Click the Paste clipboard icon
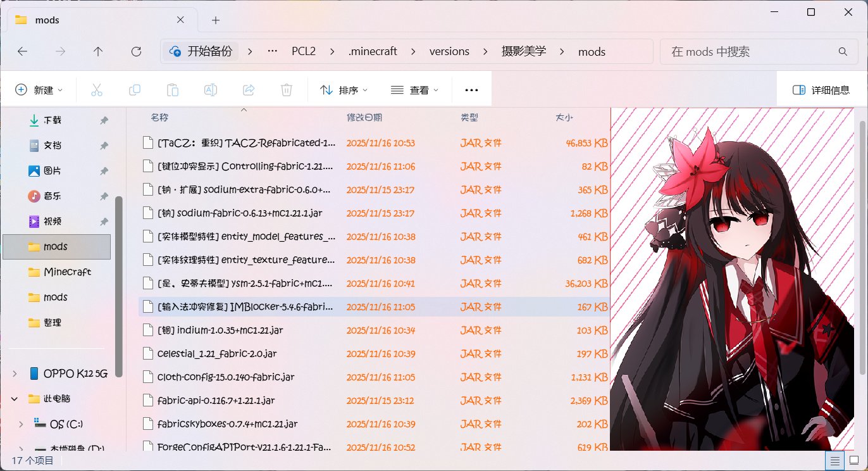Viewport: 868px width, 471px height. [x=173, y=90]
